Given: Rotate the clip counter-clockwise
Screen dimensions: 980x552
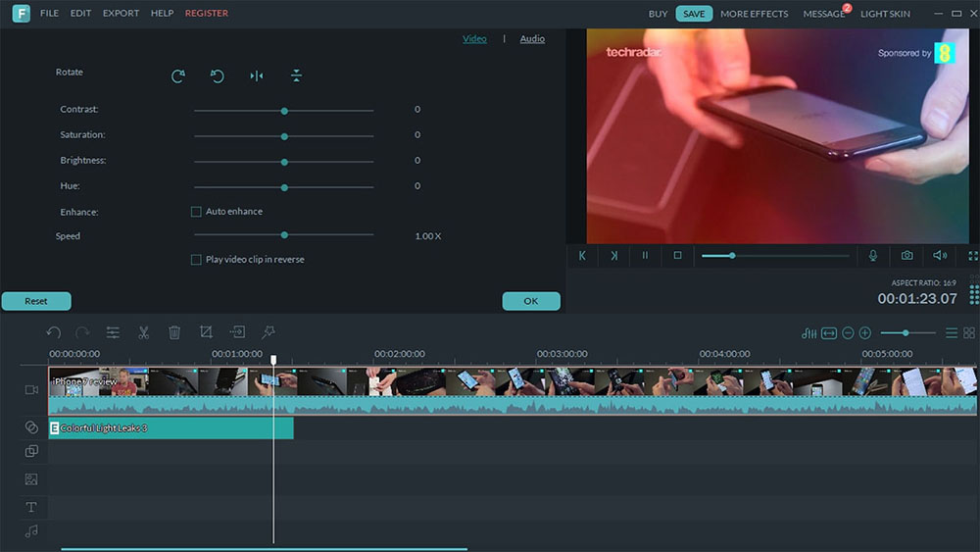Looking at the screenshot, I should (218, 76).
